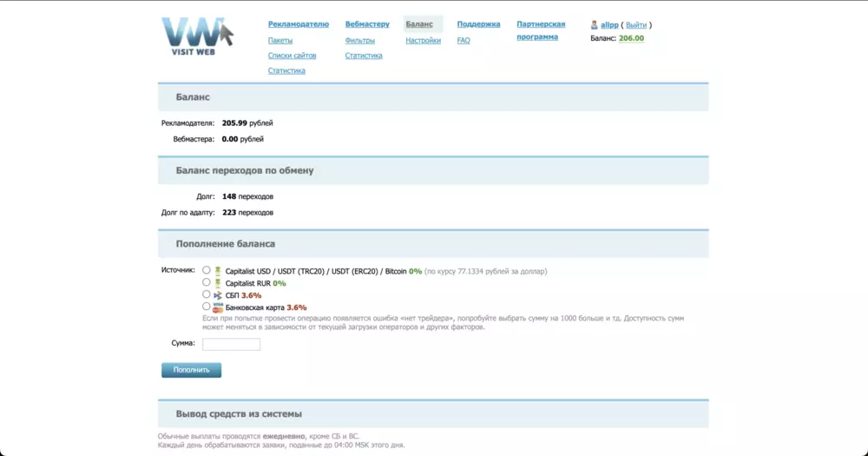This screenshot has height=456, width=868.
Task: Click the Банковская карта 3.6% label
Action: 266,307
